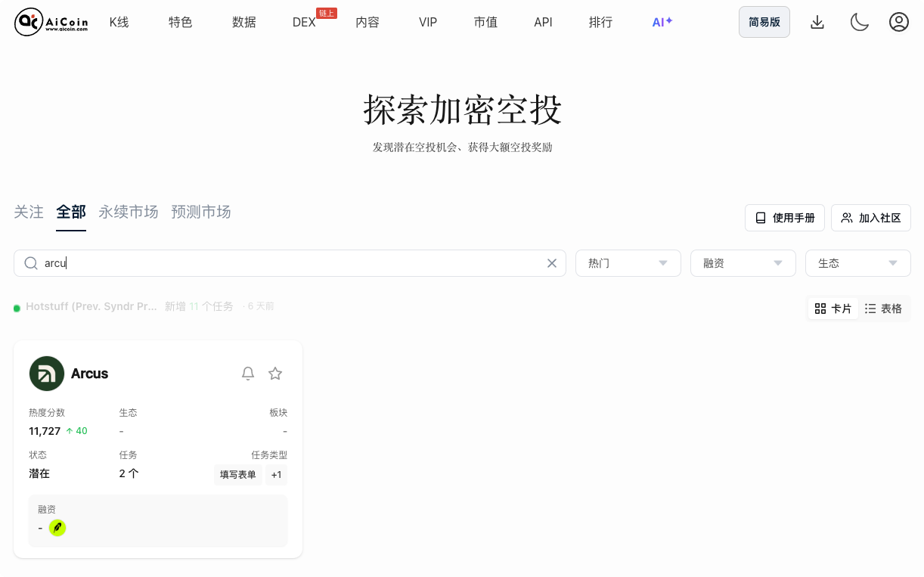The width and height of the screenshot is (924, 577).
Task: Open the 市值 menu
Action: pyautogui.click(x=485, y=23)
